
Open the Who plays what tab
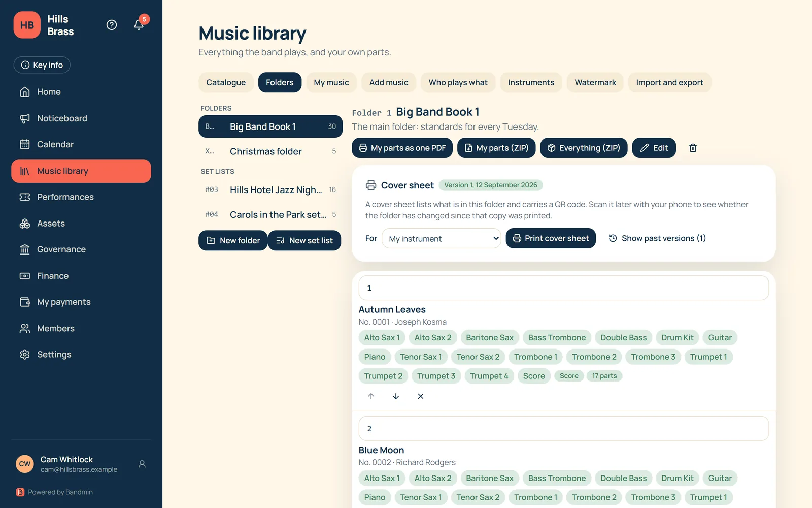(x=458, y=82)
